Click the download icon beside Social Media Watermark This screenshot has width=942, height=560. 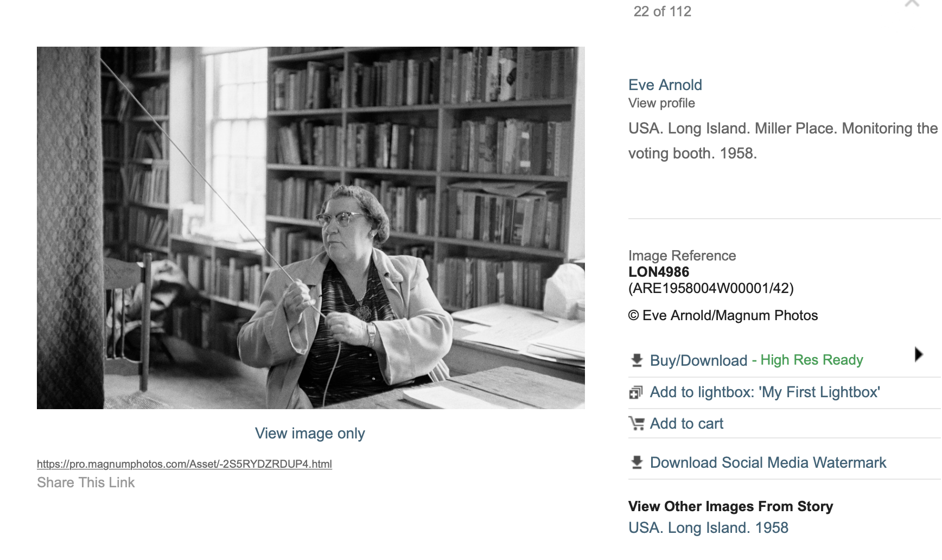pos(637,462)
